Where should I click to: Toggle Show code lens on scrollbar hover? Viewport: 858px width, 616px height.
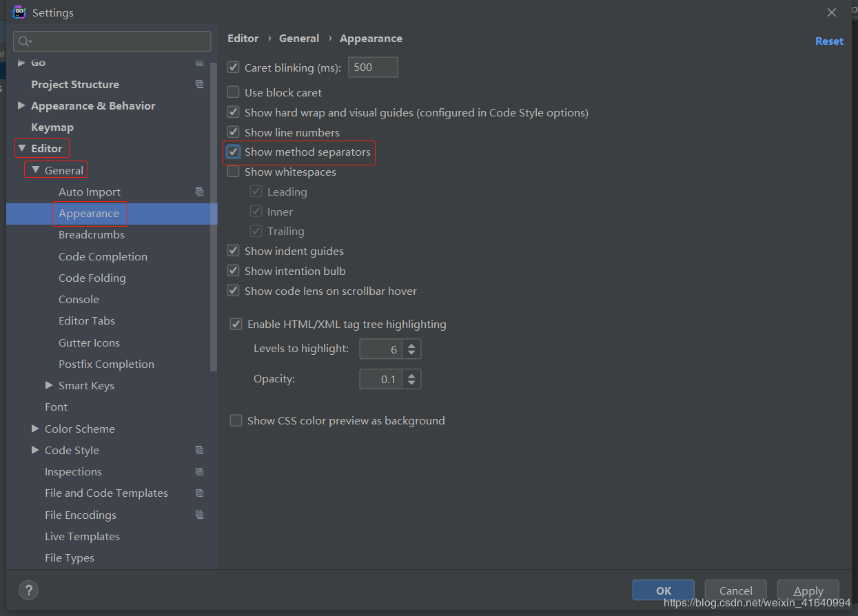point(234,291)
